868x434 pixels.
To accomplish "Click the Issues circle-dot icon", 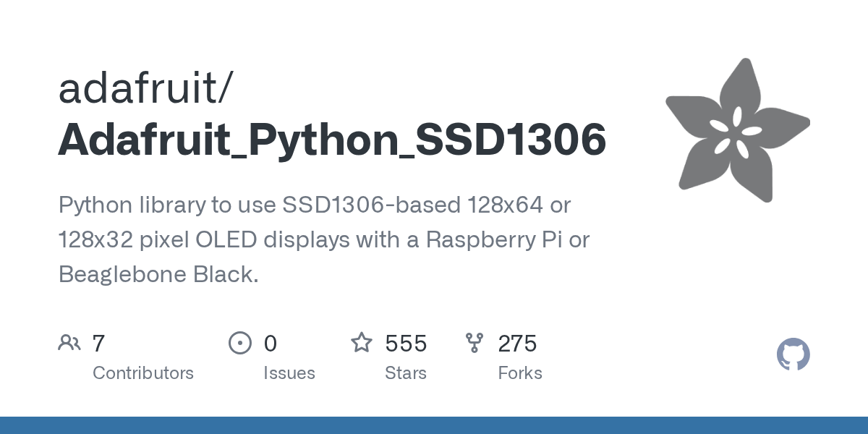I will click(x=239, y=343).
